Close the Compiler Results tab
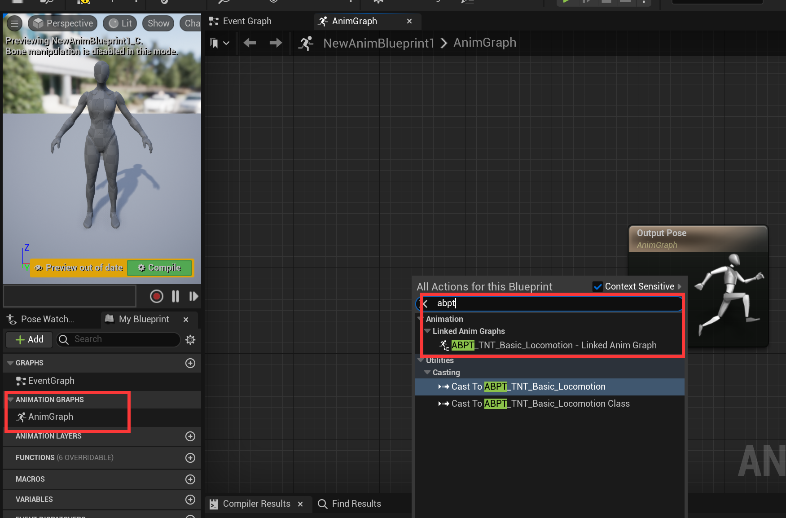The image size is (786, 518). pyautogui.click(x=300, y=504)
